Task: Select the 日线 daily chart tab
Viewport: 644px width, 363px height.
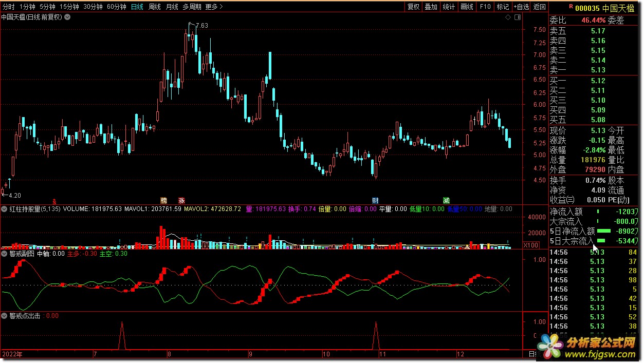Action: pyautogui.click(x=137, y=7)
